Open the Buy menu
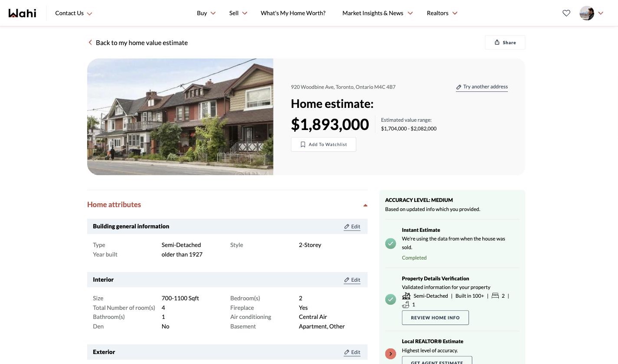Image resolution: width=618 pixels, height=364 pixels. click(206, 13)
